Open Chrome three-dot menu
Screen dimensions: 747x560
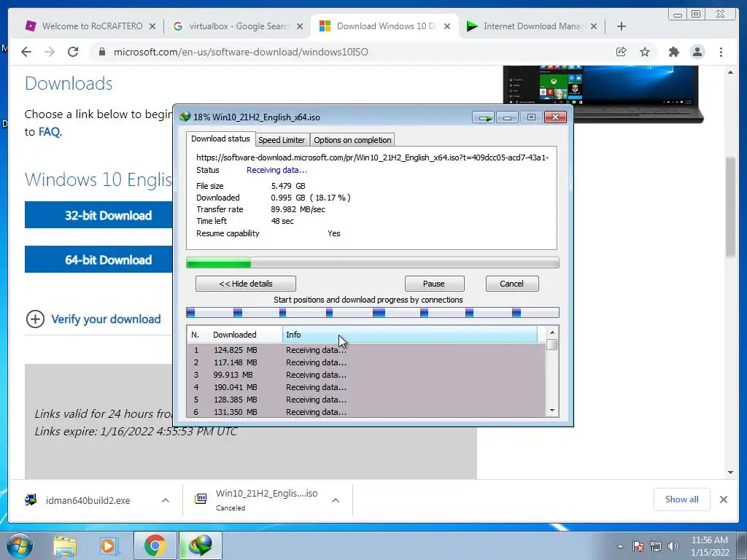click(x=721, y=52)
